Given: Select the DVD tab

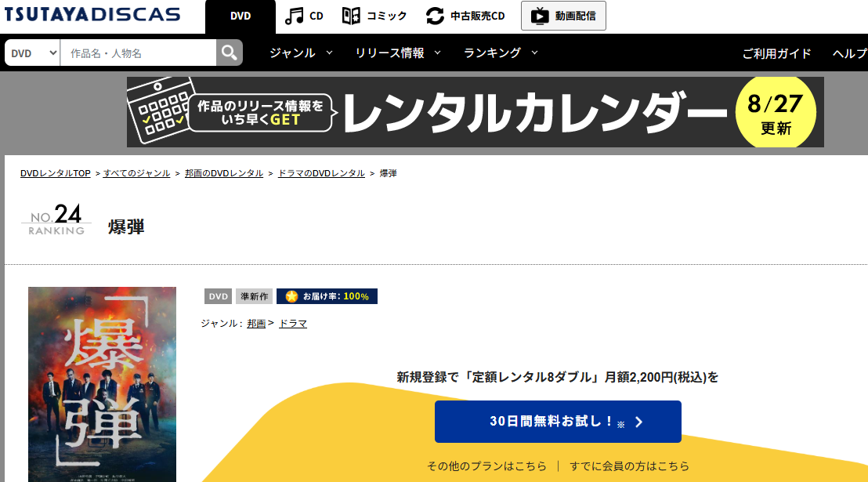Looking at the screenshot, I should [x=241, y=16].
